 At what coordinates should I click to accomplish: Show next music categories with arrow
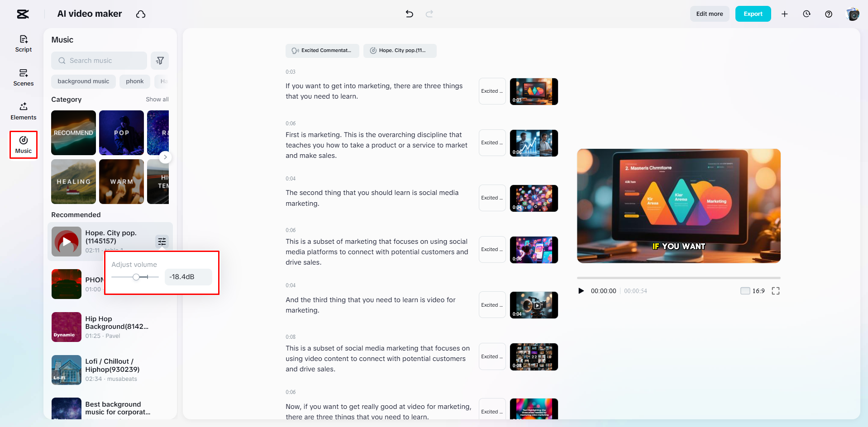tap(166, 157)
